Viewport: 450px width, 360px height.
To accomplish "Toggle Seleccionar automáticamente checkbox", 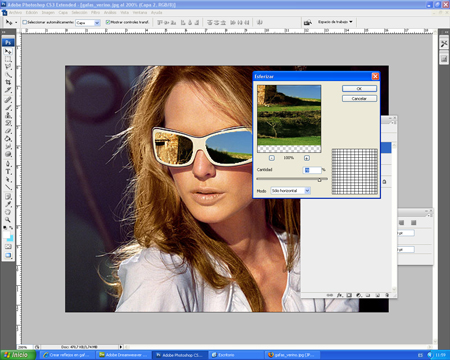I will pyautogui.click(x=25, y=22).
